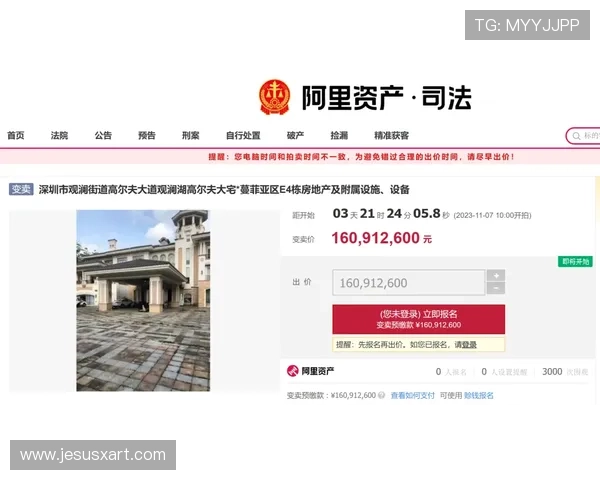Select the 预告 preview menu item
Image resolution: width=600 pixels, height=480 pixels.
pos(147,136)
